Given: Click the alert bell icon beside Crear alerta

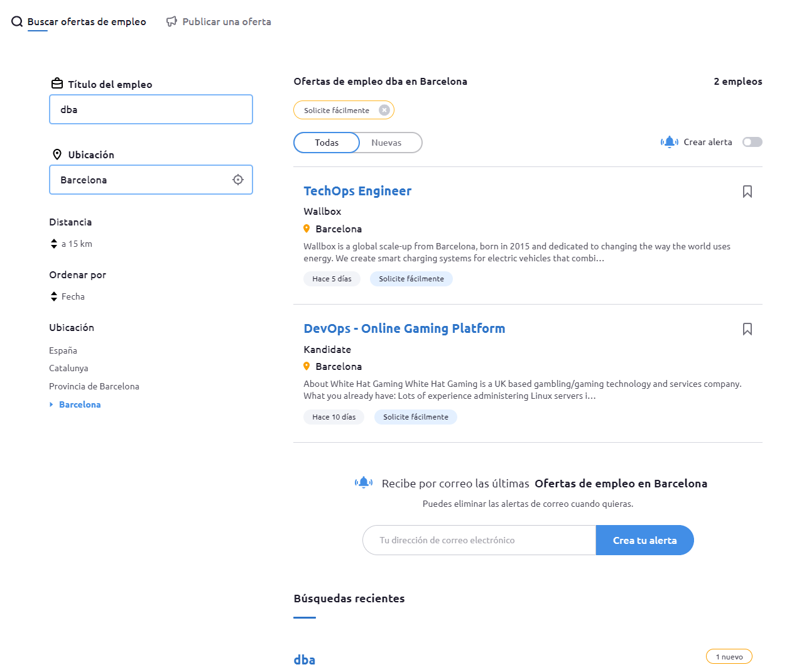Looking at the screenshot, I should [x=670, y=142].
